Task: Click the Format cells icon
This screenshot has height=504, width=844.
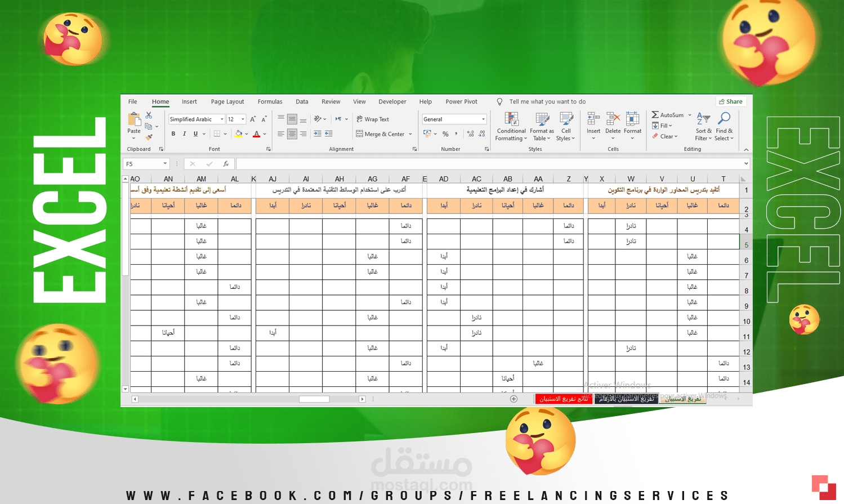Action: 632,119
